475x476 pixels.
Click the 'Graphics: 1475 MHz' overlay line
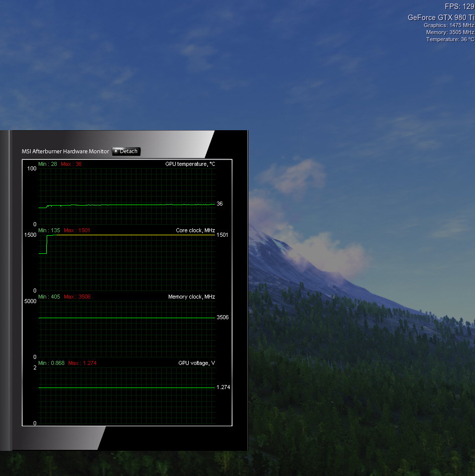click(449, 25)
